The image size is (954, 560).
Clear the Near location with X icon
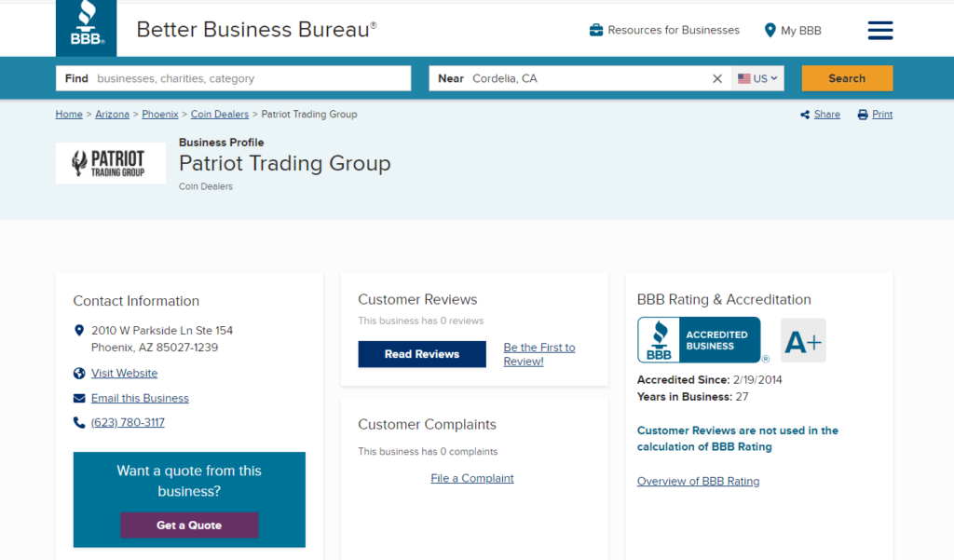click(x=717, y=78)
